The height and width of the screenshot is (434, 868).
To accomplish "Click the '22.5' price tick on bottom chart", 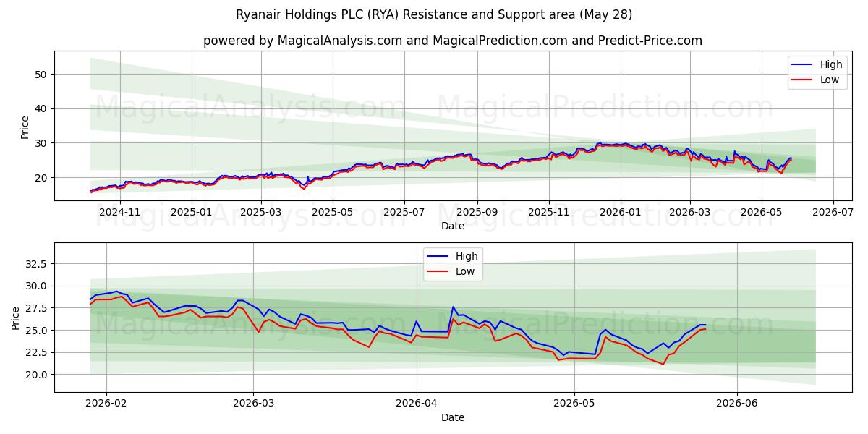I will [38, 353].
